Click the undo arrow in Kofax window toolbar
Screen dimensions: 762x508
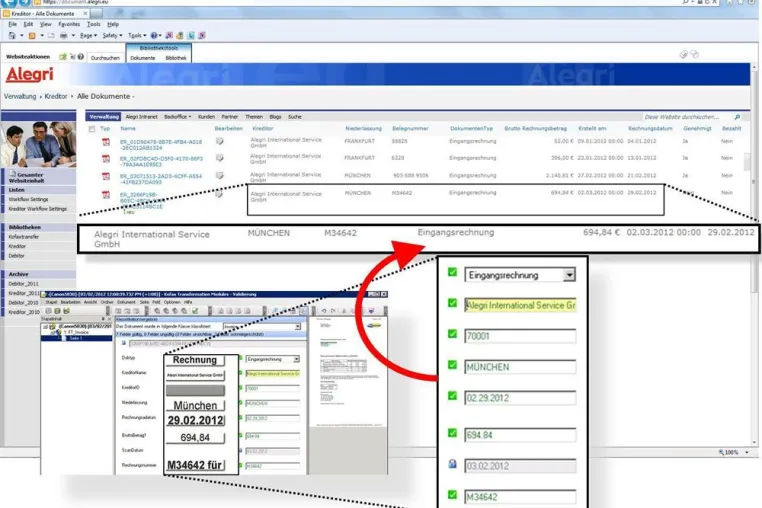point(324,311)
